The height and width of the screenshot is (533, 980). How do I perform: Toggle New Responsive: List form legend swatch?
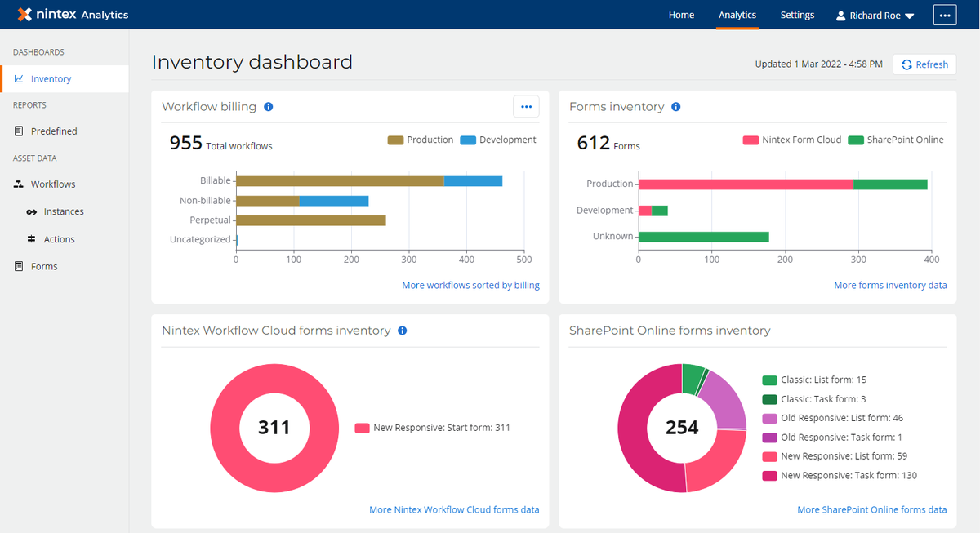(x=769, y=456)
